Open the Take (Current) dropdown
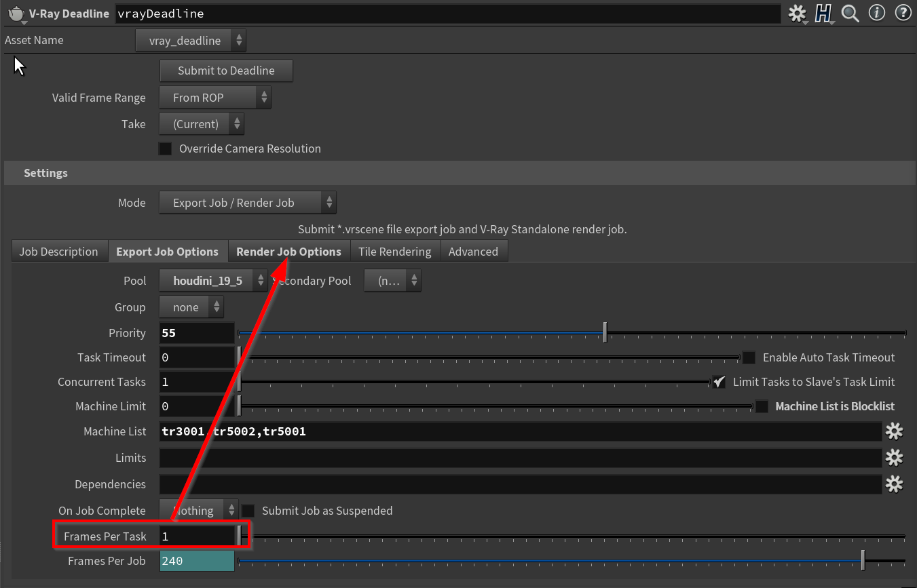This screenshot has height=588, width=917. (202, 124)
